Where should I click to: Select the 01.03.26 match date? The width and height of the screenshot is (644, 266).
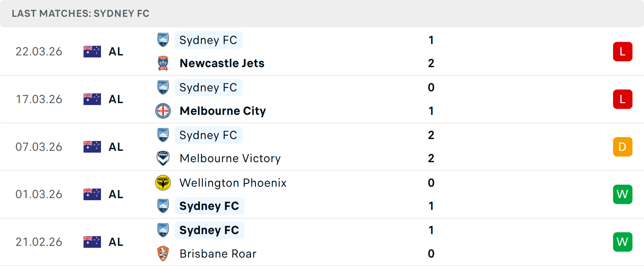coord(39,194)
